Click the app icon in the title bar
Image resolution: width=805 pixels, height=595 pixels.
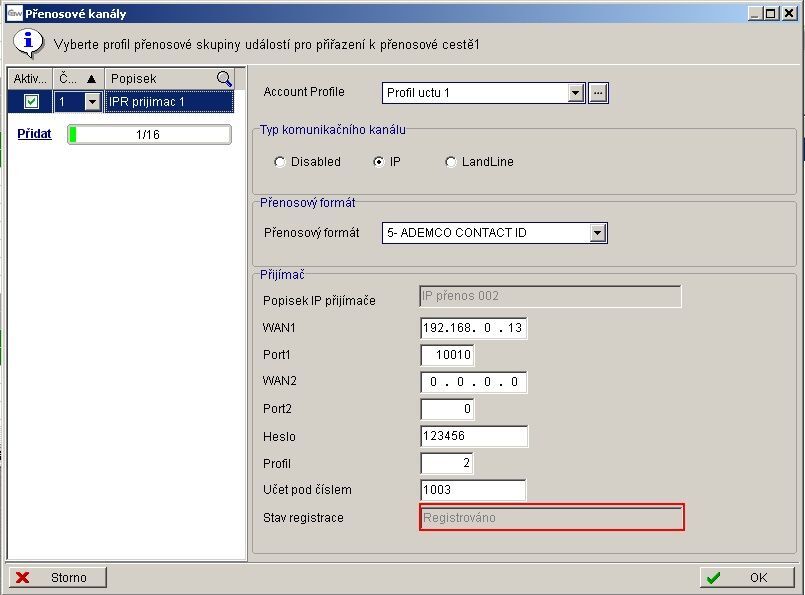(15, 13)
